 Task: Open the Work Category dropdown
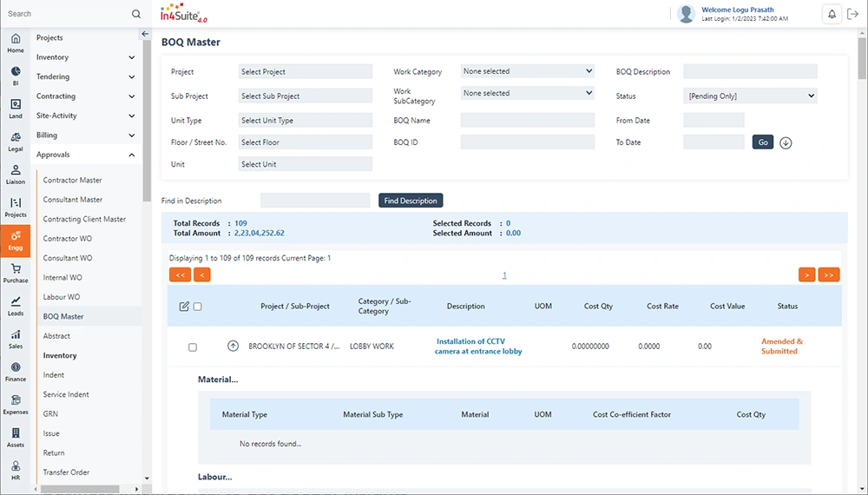coord(528,71)
